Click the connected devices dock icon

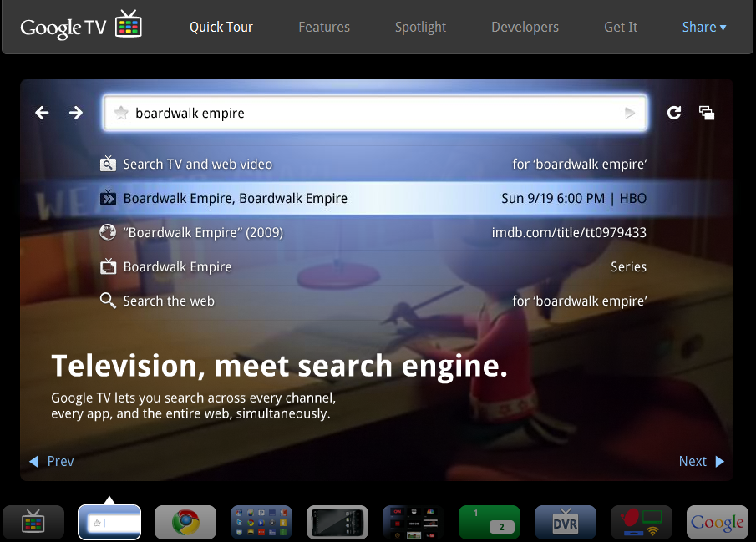[641, 521]
